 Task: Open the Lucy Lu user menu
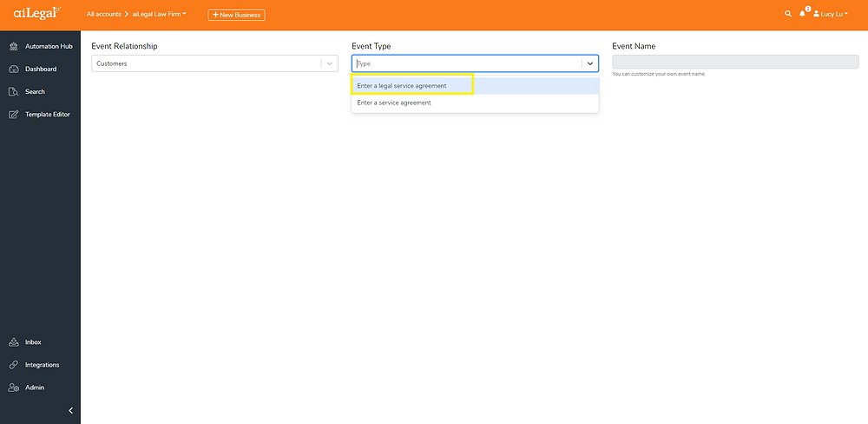(831, 14)
